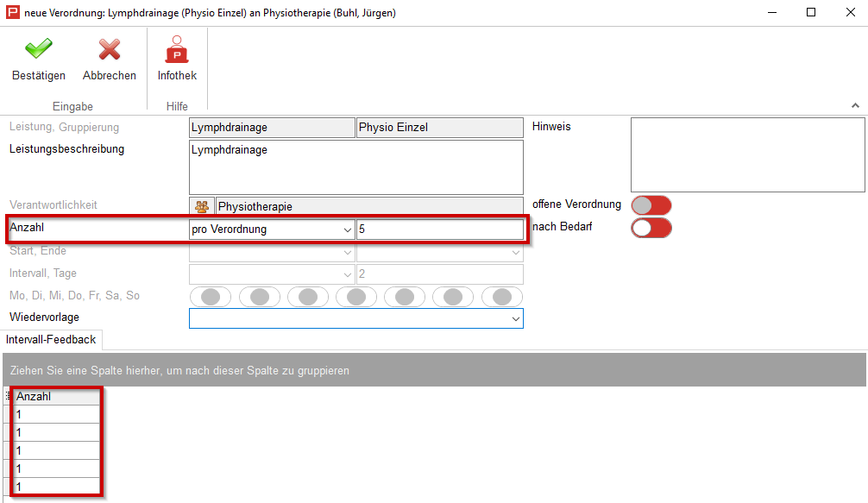Click the green Bestätigen checkmark icon

coord(38,50)
